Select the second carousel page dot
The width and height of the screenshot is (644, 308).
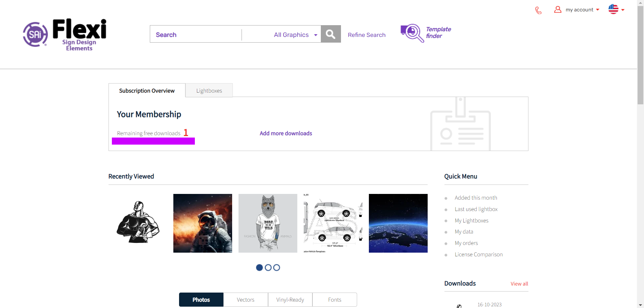point(268,267)
